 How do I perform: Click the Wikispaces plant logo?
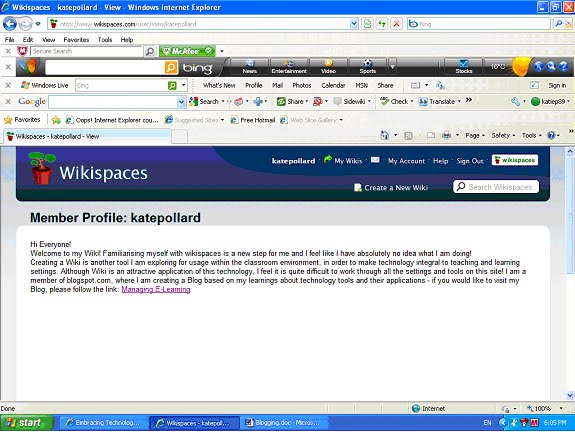[x=42, y=168]
